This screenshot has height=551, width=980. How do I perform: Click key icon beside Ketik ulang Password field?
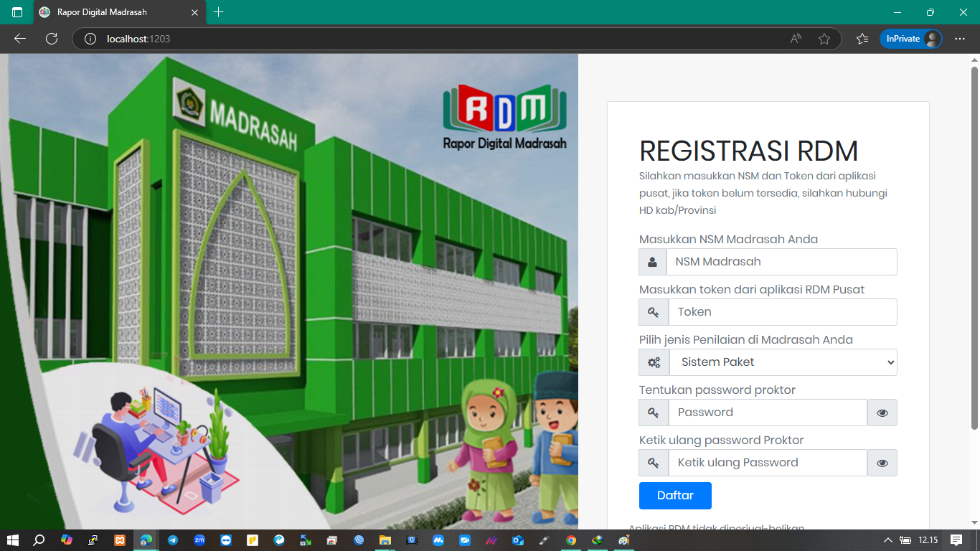point(654,463)
